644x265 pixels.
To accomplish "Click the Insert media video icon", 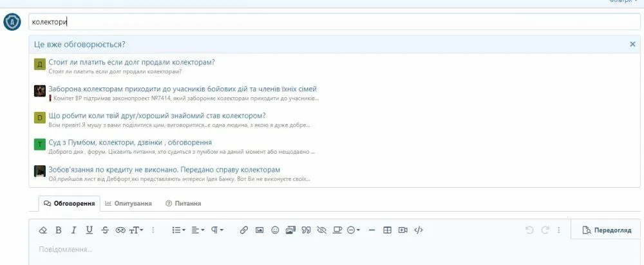I will tap(403, 230).
